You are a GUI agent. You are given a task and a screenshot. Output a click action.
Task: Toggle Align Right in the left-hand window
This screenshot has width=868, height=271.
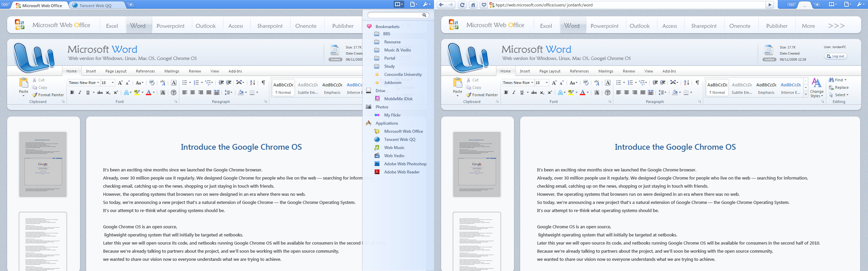click(x=201, y=92)
